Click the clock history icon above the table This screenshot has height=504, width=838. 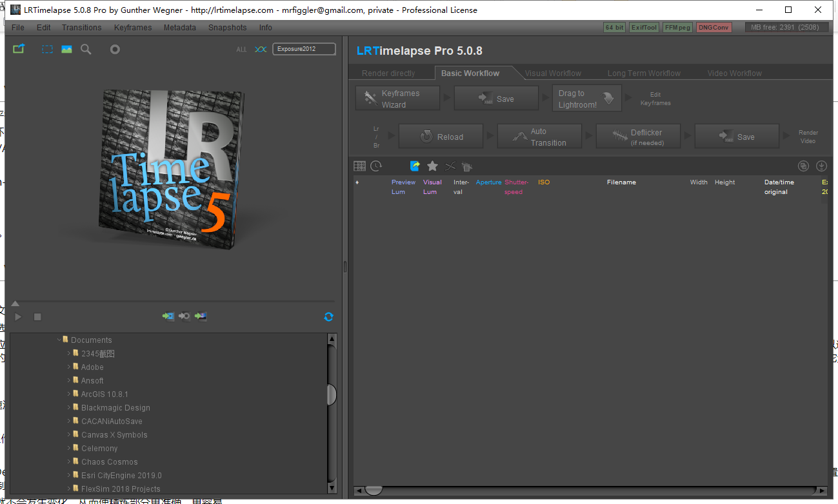[376, 166]
